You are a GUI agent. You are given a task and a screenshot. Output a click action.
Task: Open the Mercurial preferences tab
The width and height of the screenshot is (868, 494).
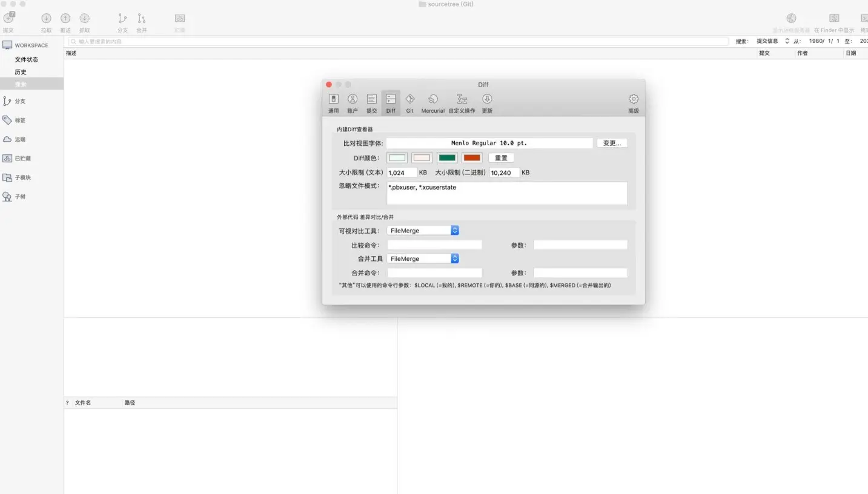(x=433, y=103)
